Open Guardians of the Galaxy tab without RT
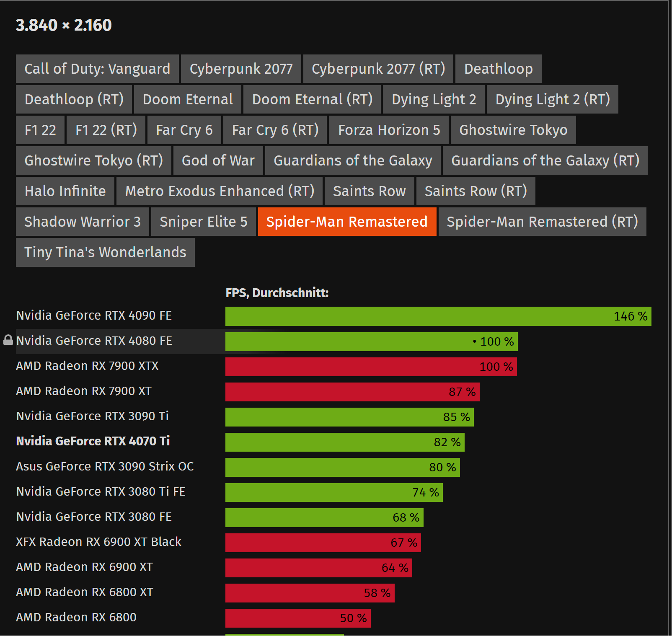672x636 pixels. pos(353,160)
